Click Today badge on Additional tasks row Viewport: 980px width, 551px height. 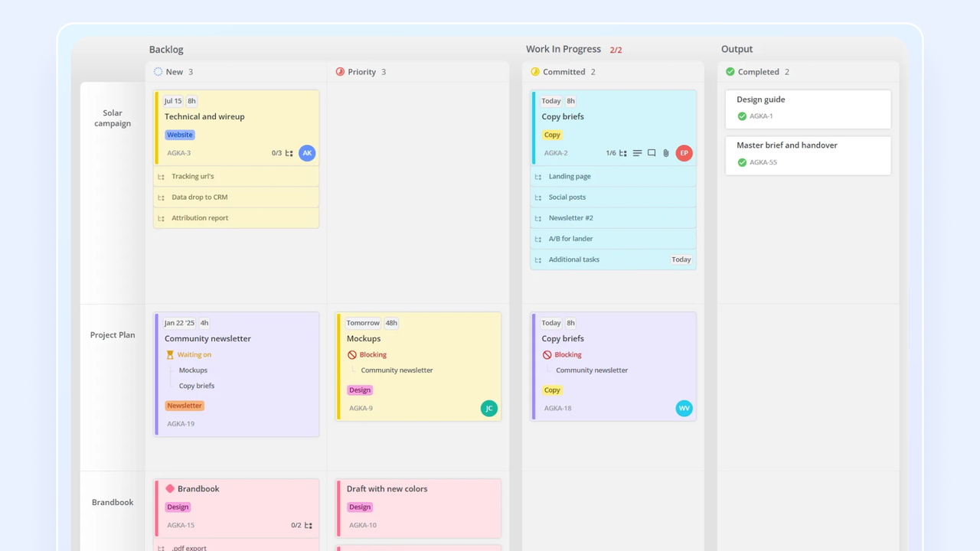click(x=681, y=259)
